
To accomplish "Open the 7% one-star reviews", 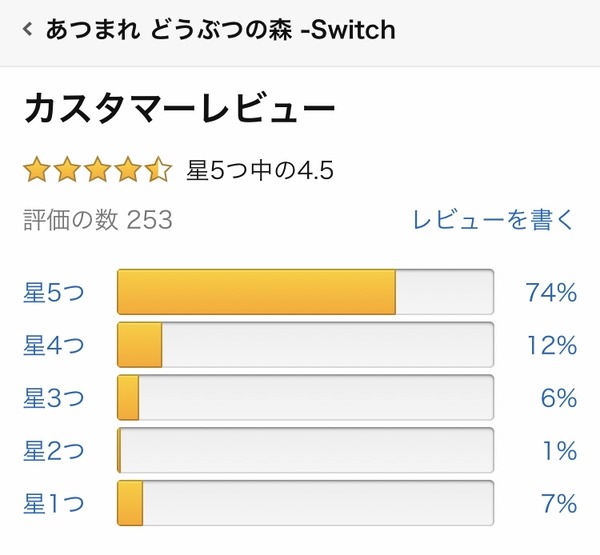I will point(558,503).
